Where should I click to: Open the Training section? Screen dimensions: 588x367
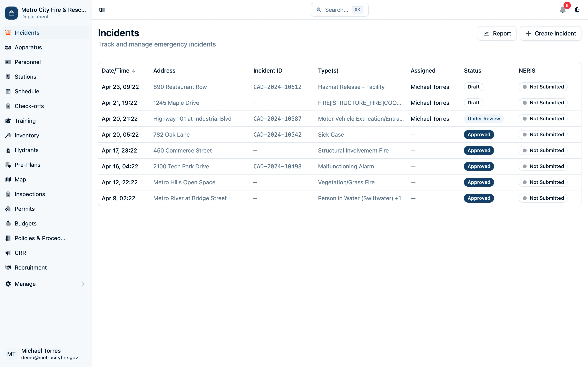point(25,121)
